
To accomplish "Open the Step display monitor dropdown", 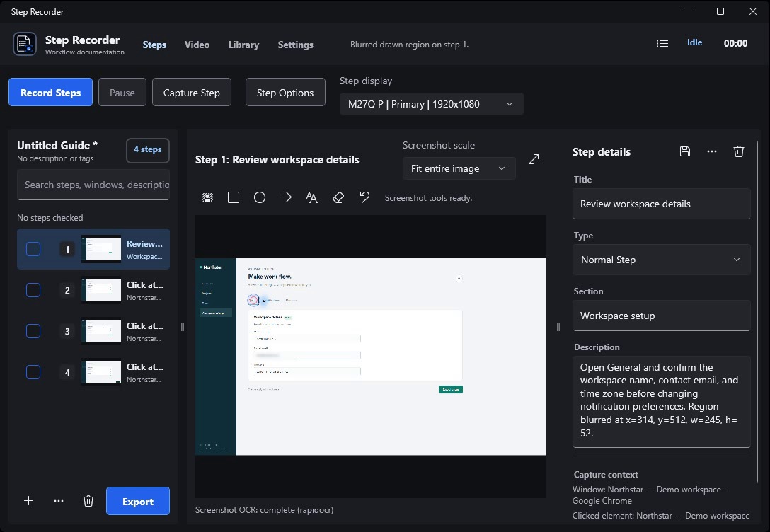I will click(x=431, y=104).
